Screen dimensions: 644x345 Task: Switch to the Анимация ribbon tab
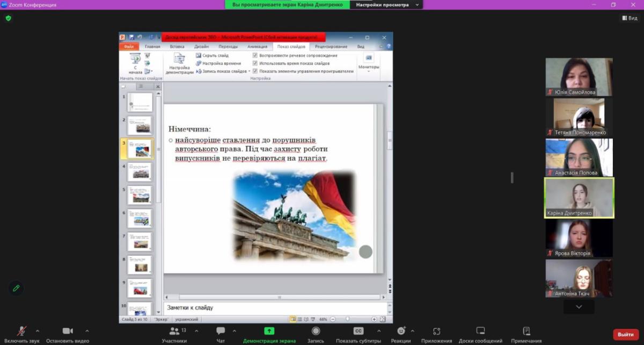(257, 47)
